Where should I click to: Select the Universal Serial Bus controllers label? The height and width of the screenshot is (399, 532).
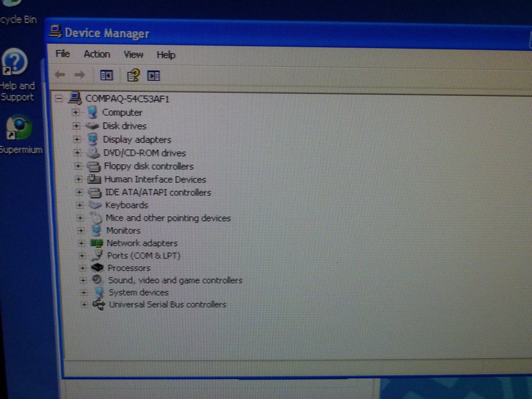click(x=168, y=304)
